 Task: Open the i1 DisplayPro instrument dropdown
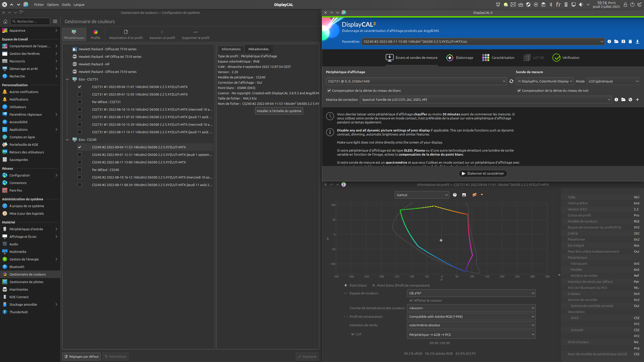point(545,81)
